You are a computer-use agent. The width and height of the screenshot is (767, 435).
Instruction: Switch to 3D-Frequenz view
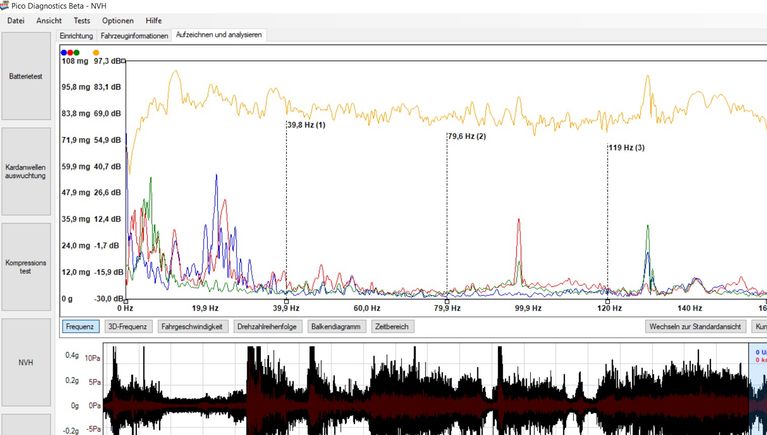coord(129,326)
